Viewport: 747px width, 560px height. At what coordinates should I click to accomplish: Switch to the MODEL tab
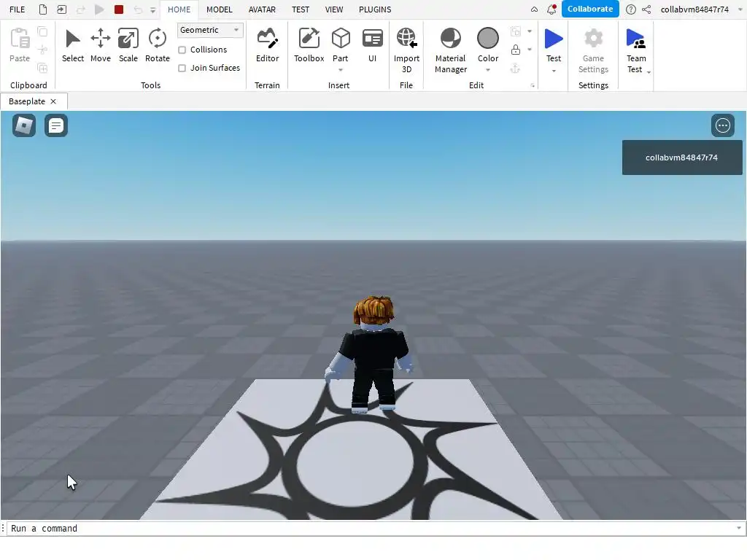(220, 9)
